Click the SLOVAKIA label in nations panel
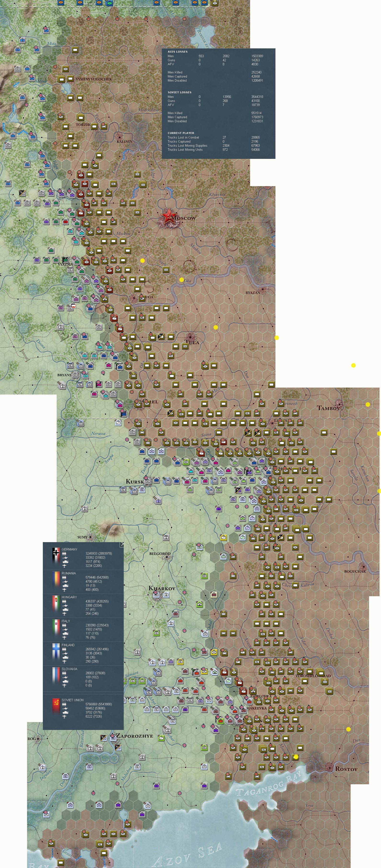 [69, 669]
